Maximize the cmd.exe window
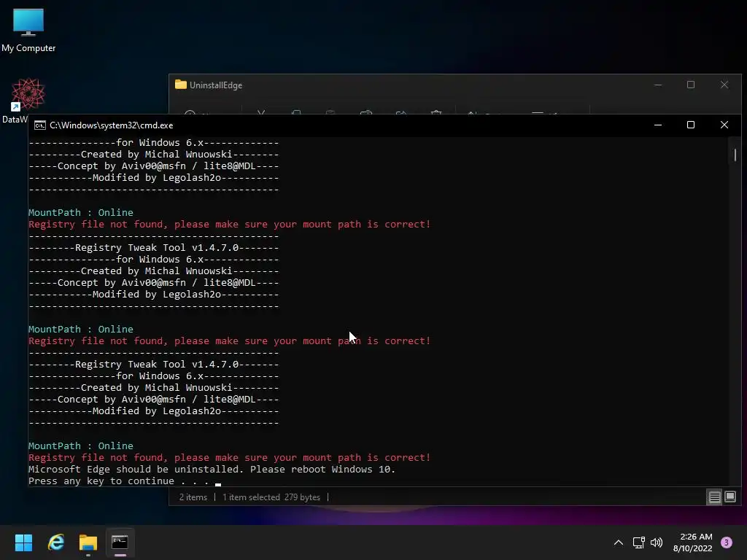This screenshot has width=747, height=560. [691, 125]
